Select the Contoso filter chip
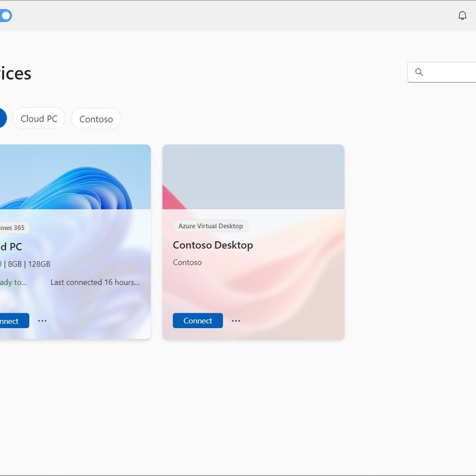Image resolution: width=476 pixels, height=476 pixels. coord(97,119)
